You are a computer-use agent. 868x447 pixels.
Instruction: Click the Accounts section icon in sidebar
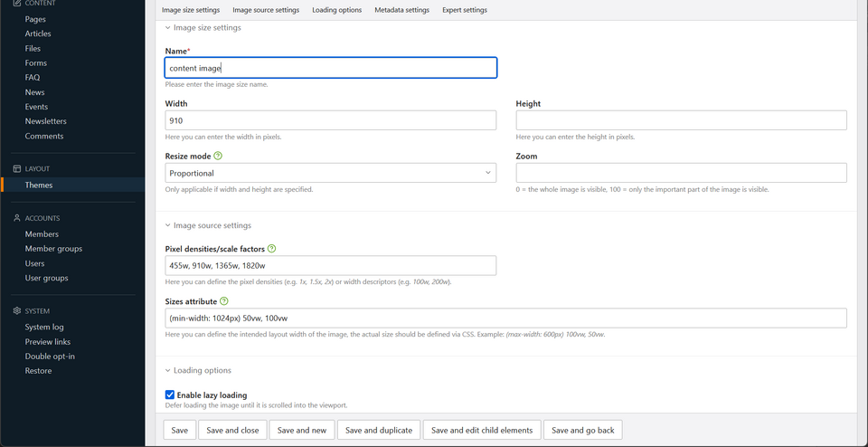(x=17, y=219)
